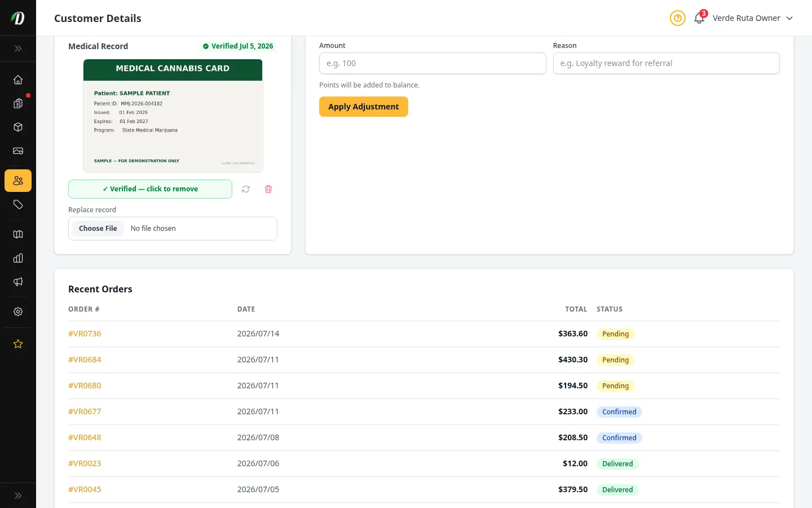812x508 pixels.
Task: Open the bar chart analytics icon
Action: coord(18,258)
